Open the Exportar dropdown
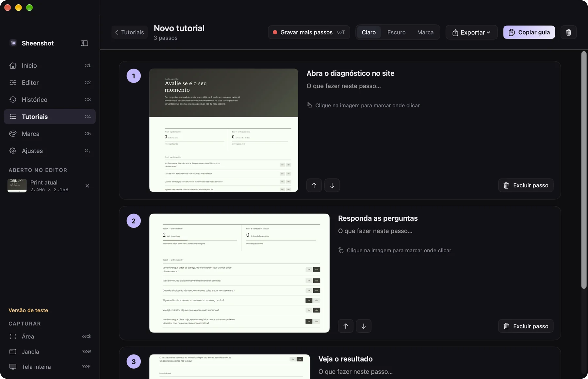Image resolution: width=588 pixels, height=379 pixels. (471, 32)
